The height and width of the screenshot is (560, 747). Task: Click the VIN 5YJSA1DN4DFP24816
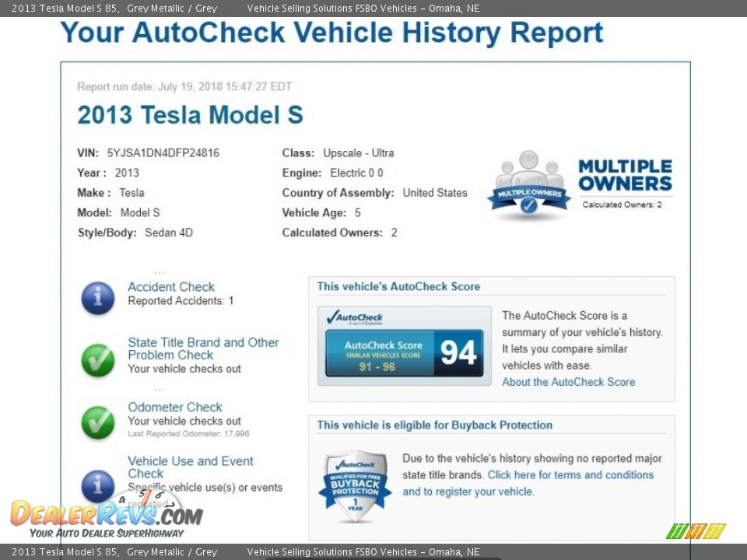pos(163,153)
